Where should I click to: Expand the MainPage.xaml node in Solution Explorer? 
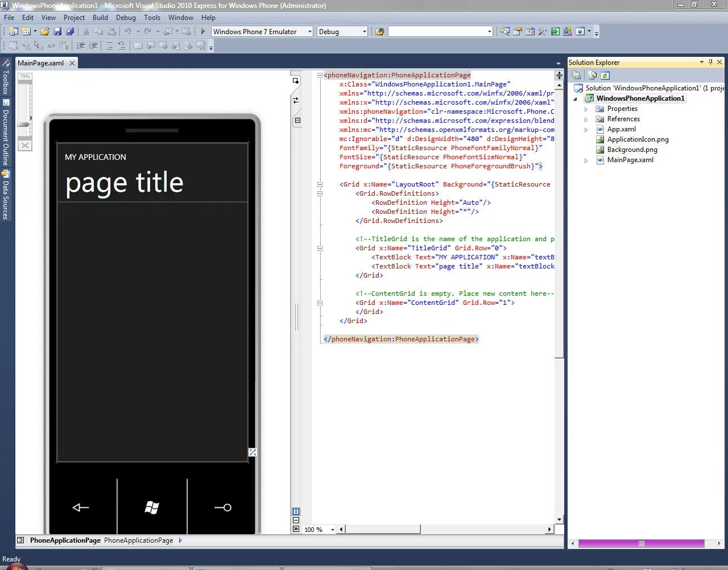coord(586,160)
